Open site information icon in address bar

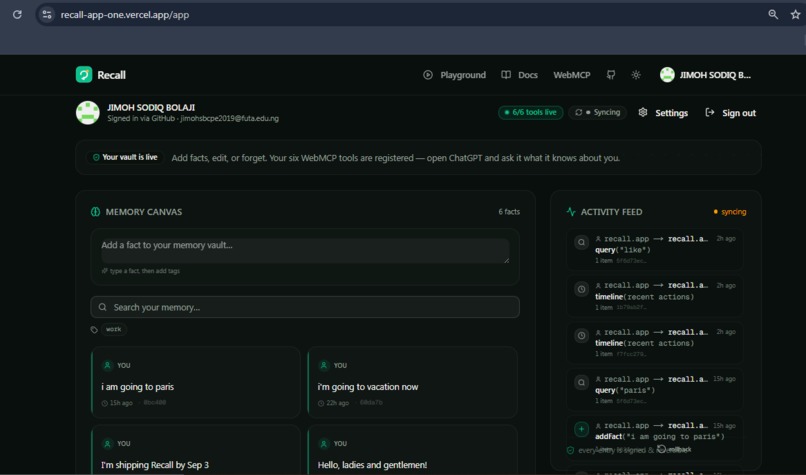point(47,14)
